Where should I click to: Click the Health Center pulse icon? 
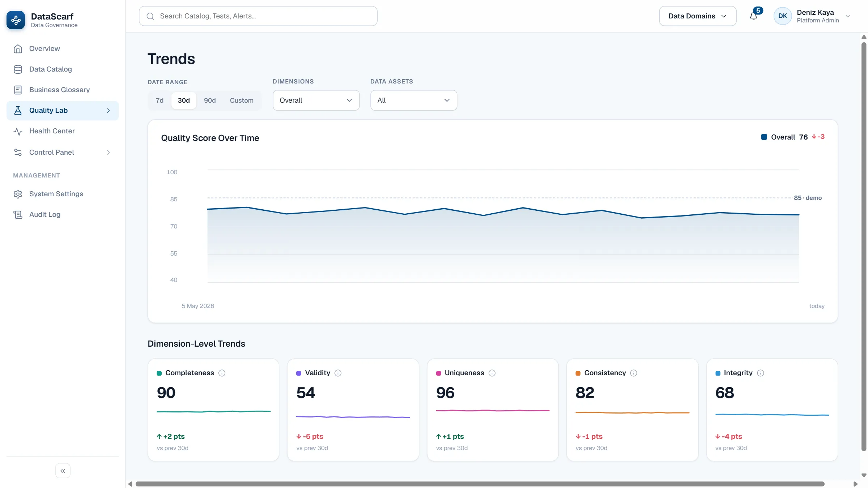18,132
